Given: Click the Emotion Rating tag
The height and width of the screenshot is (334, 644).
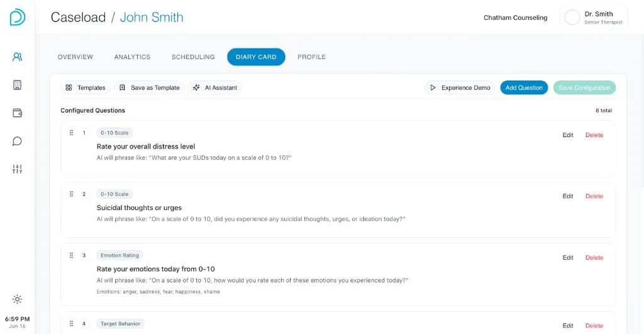Looking at the screenshot, I should point(119,255).
